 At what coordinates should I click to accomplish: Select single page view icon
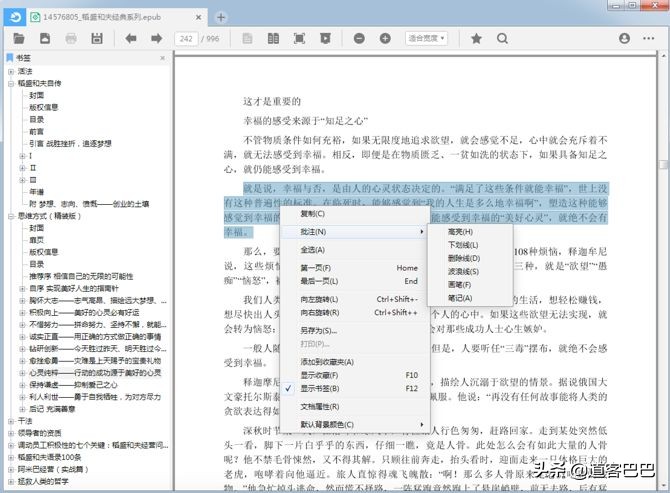(x=247, y=38)
